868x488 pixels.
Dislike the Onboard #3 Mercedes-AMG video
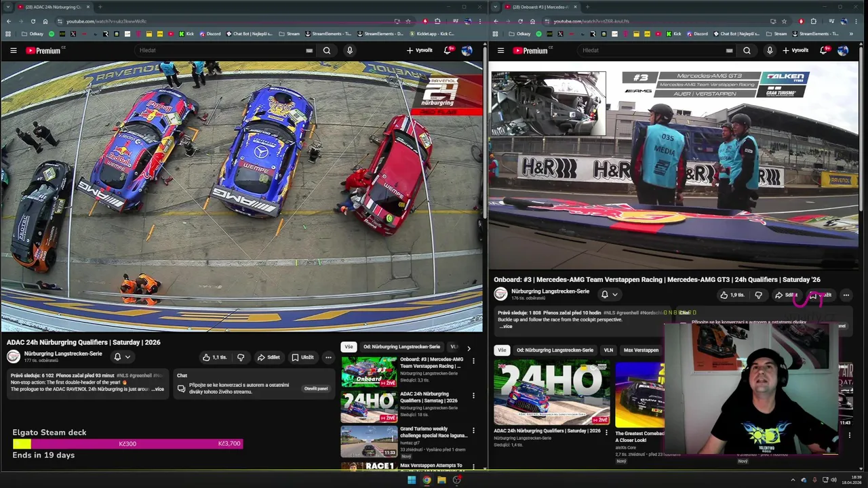(x=759, y=295)
